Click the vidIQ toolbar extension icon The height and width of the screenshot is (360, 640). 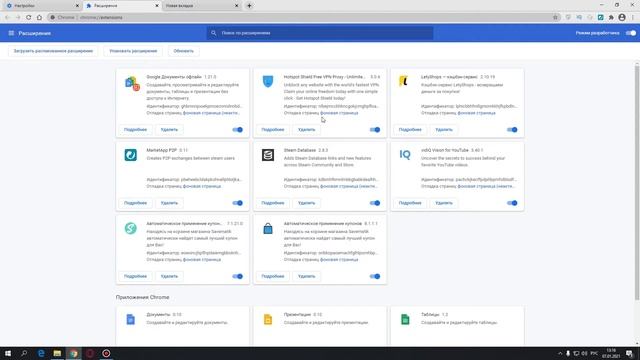point(579,18)
